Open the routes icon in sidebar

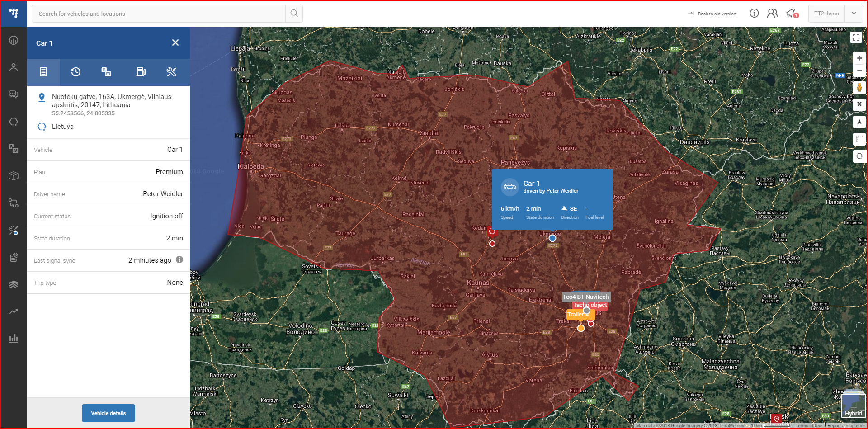coord(14,203)
